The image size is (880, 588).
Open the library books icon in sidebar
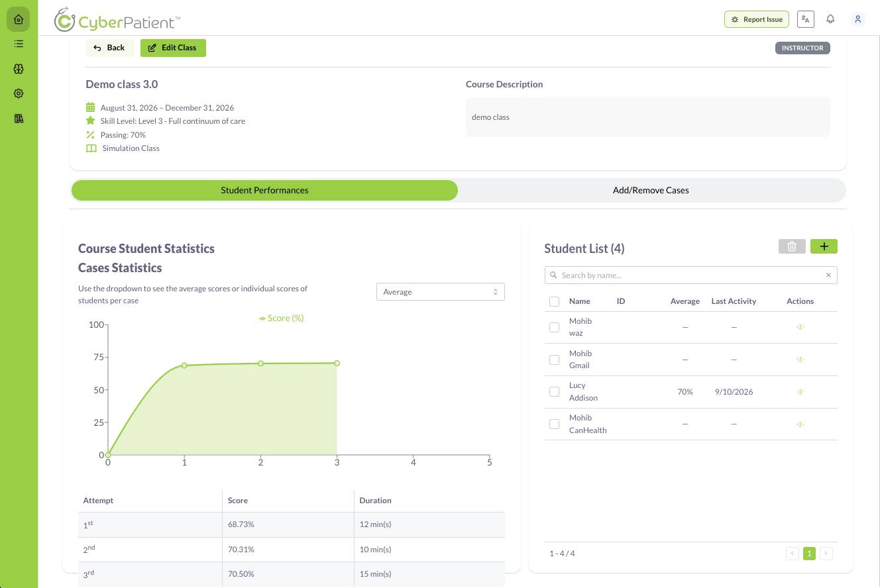[19, 119]
